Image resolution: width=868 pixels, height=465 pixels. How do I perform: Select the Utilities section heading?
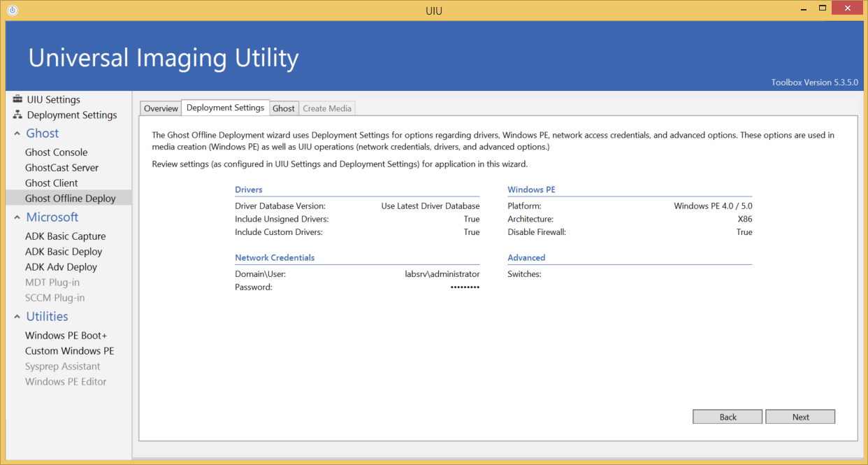(x=48, y=317)
